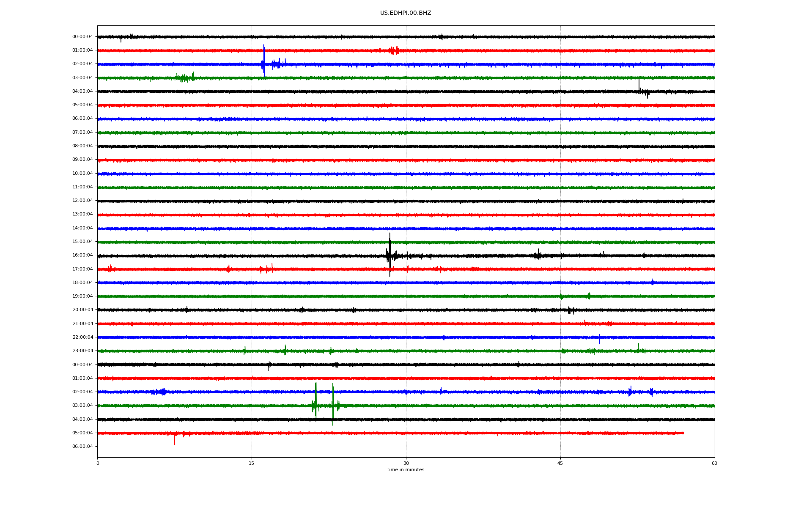
Task: Click the x-axis tick label 0
Action: point(98,464)
